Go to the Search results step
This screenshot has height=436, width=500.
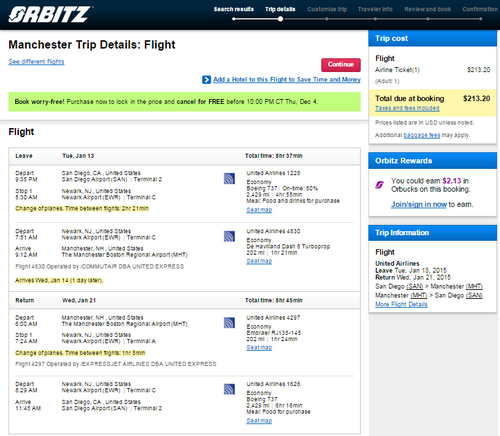click(x=234, y=9)
